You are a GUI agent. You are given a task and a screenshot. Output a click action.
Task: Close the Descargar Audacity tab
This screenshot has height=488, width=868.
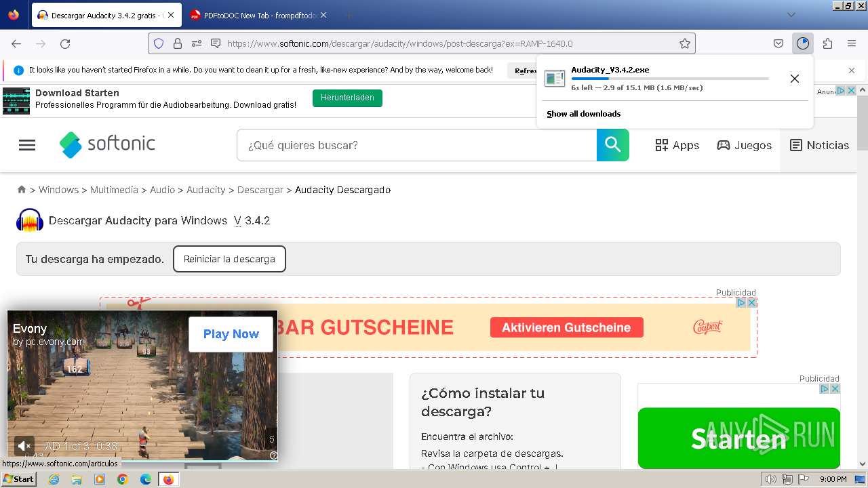pos(170,15)
